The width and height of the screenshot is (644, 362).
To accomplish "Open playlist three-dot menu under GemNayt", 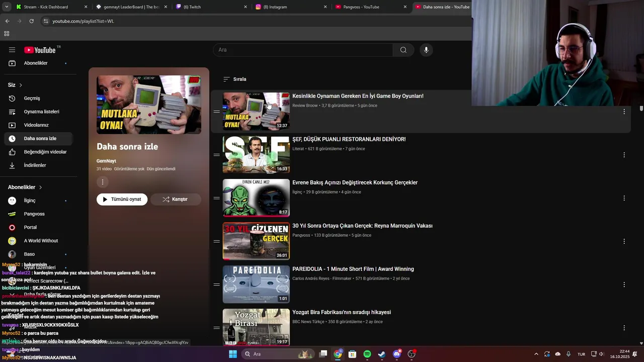I will (x=102, y=182).
